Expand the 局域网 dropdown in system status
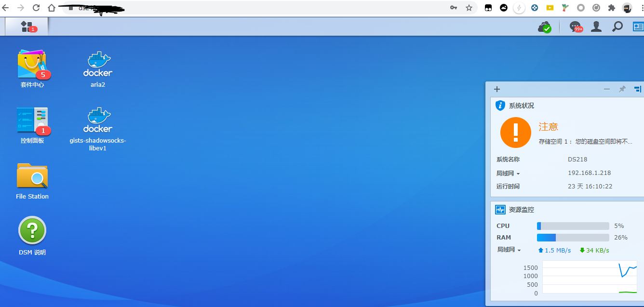The width and height of the screenshot is (644, 307). click(508, 174)
